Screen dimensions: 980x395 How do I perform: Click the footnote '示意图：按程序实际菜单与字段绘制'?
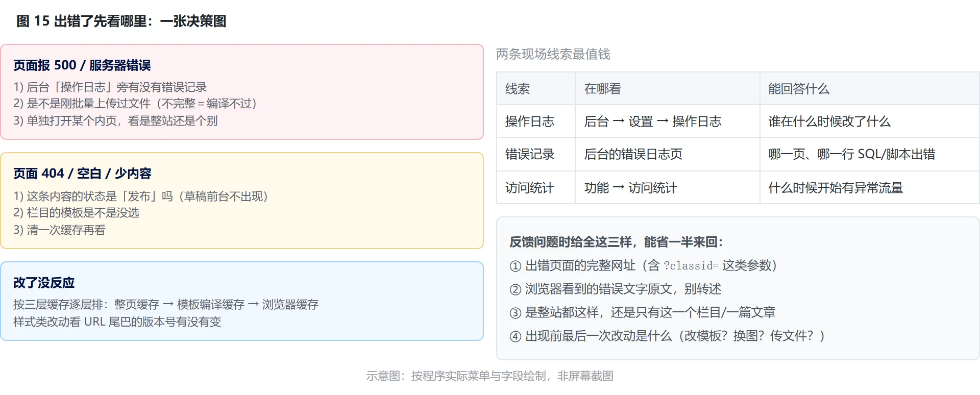[x=490, y=376]
